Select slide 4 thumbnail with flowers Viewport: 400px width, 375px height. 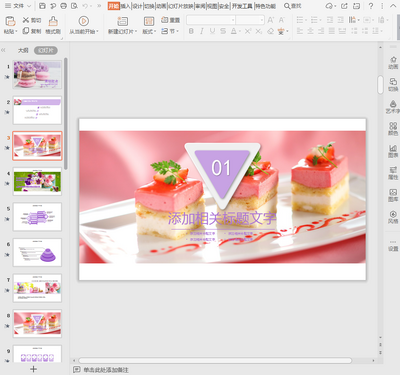point(37,181)
